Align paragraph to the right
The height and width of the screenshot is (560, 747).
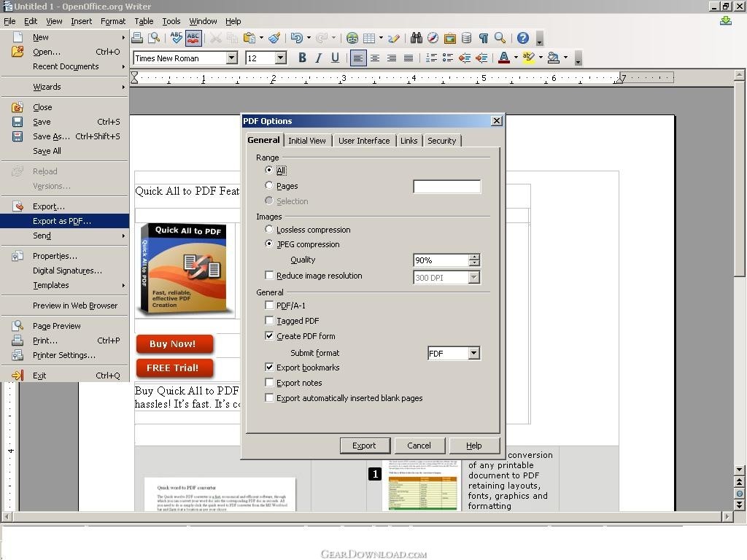click(x=392, y=58)
